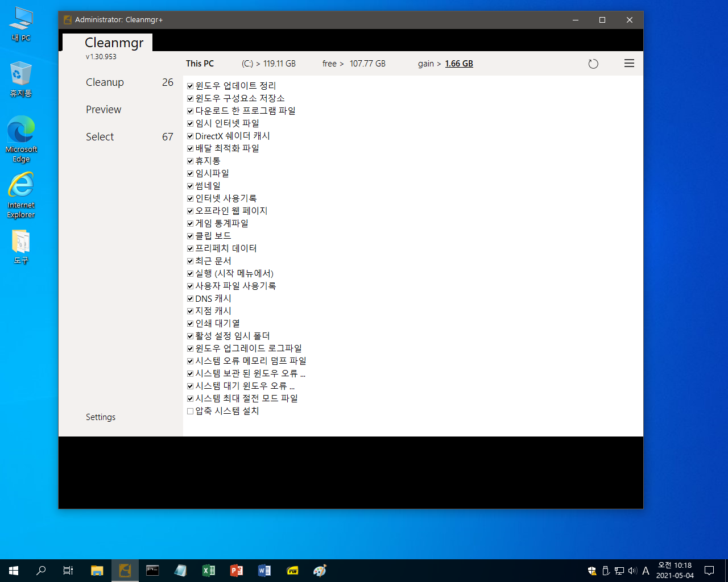Launch Internet Explorer from desktop
This screenshot has width=728, height=582.
pyautogui.click(x=21, y=195)
